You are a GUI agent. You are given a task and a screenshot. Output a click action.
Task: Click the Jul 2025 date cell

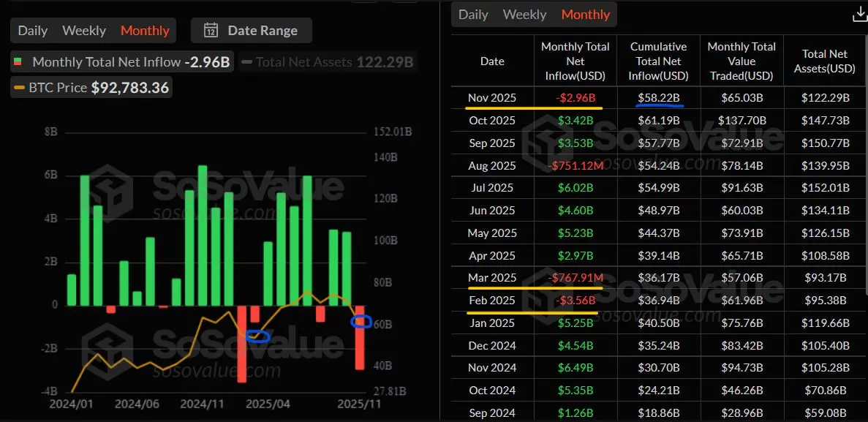(492, 188)
